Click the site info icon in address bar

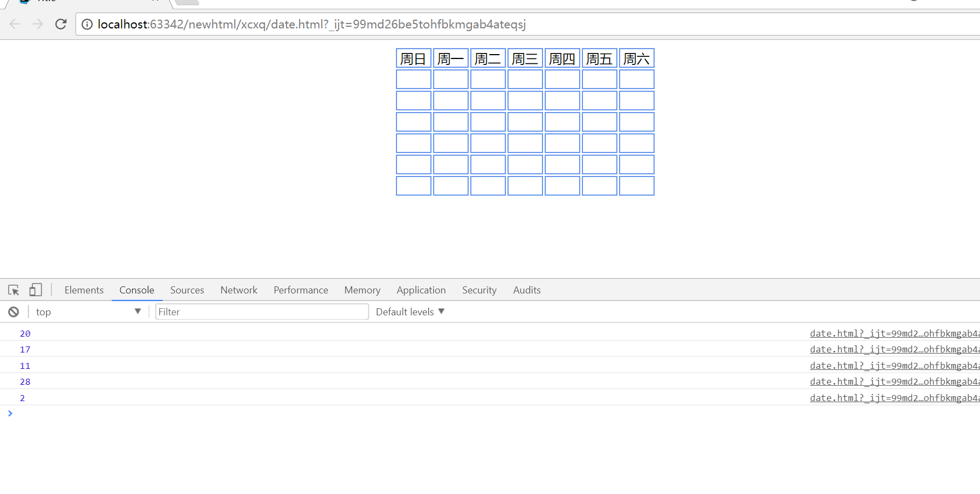coord(87,24)
